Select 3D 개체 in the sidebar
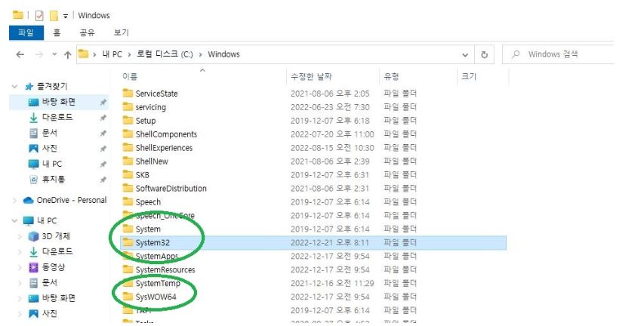Viewport: 644px width, 326px height. [x=56, y=236]
